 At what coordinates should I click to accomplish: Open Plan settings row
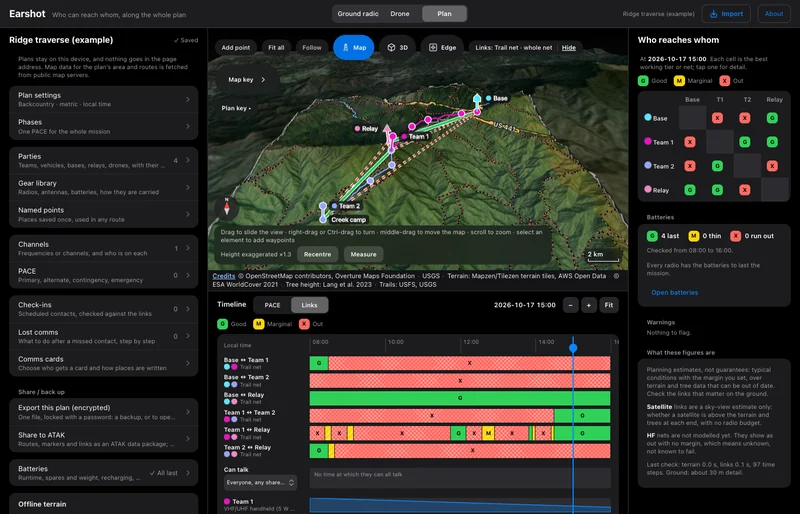tap(104, 100)
